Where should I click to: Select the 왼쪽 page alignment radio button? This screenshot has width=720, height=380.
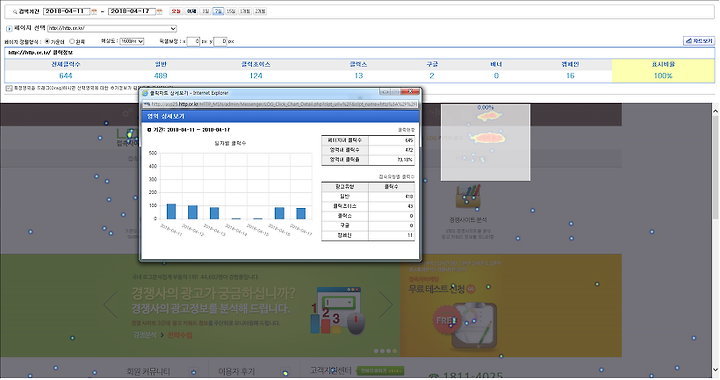click(x=72, y=41)
